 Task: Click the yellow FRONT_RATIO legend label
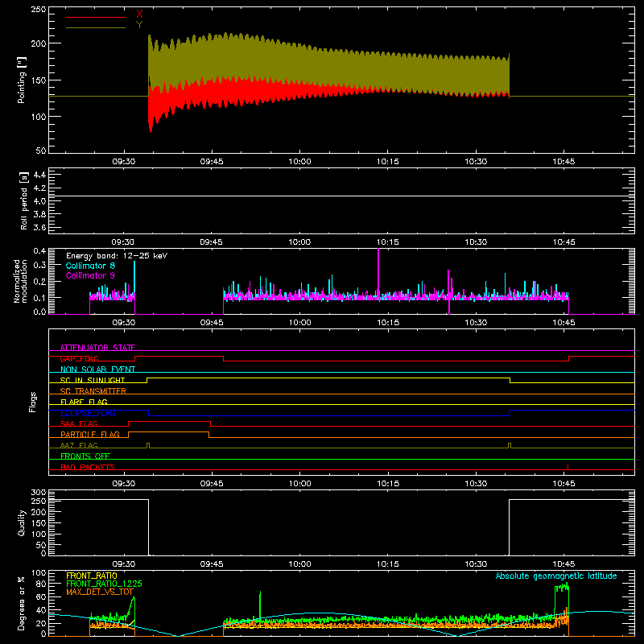[92, 576]
